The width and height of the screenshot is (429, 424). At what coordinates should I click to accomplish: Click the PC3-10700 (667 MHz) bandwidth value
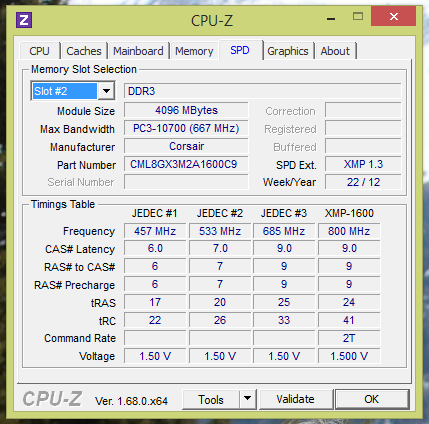click(186, 128)
